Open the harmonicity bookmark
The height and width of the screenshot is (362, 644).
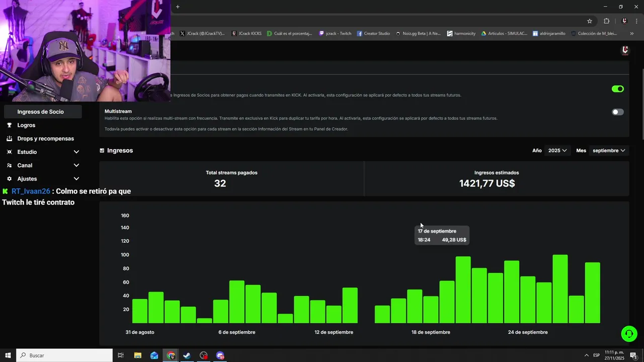[461, 34]
